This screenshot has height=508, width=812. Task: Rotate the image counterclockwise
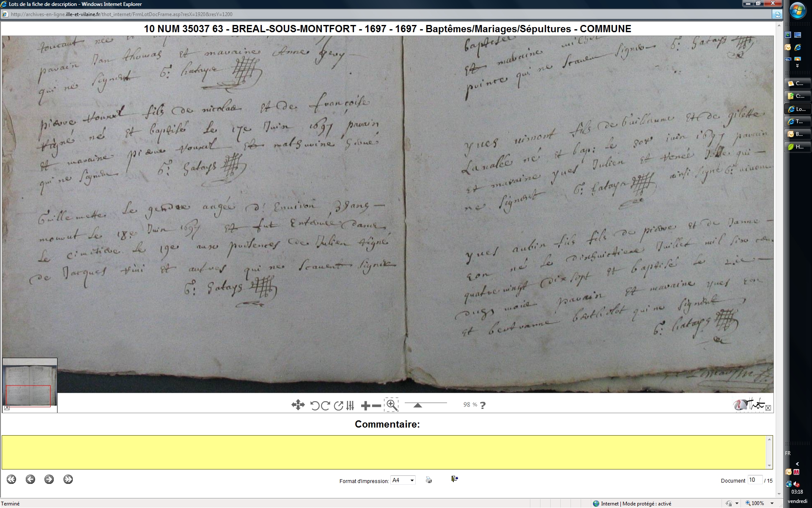(315, 406)
